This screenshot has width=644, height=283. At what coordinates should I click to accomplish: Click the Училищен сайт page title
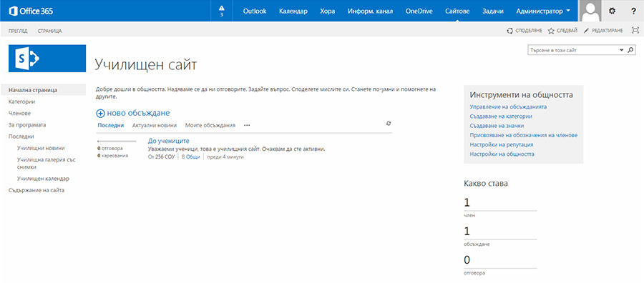[x=146, y=64]
